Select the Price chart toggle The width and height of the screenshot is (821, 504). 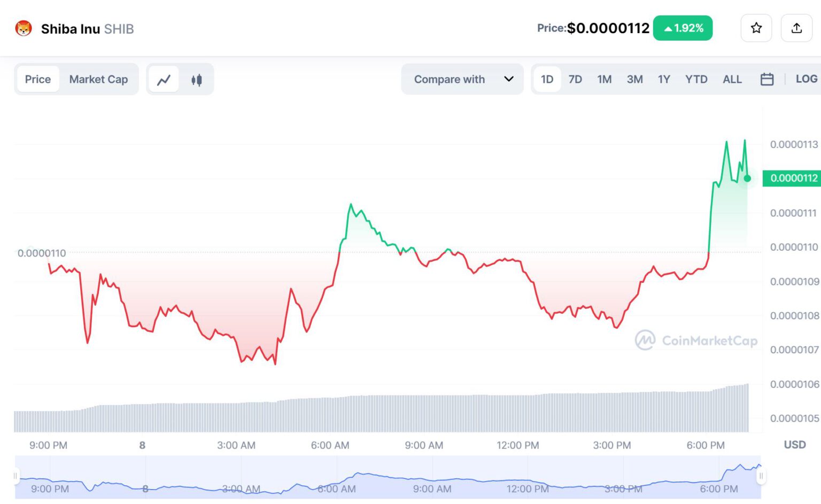coord(38,79)
